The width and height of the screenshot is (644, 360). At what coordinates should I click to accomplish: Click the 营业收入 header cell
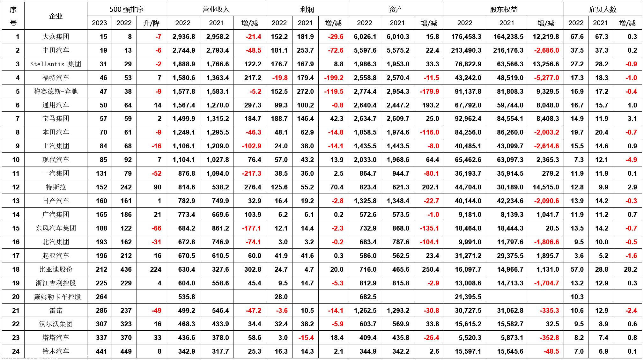[x=216, y=9]
